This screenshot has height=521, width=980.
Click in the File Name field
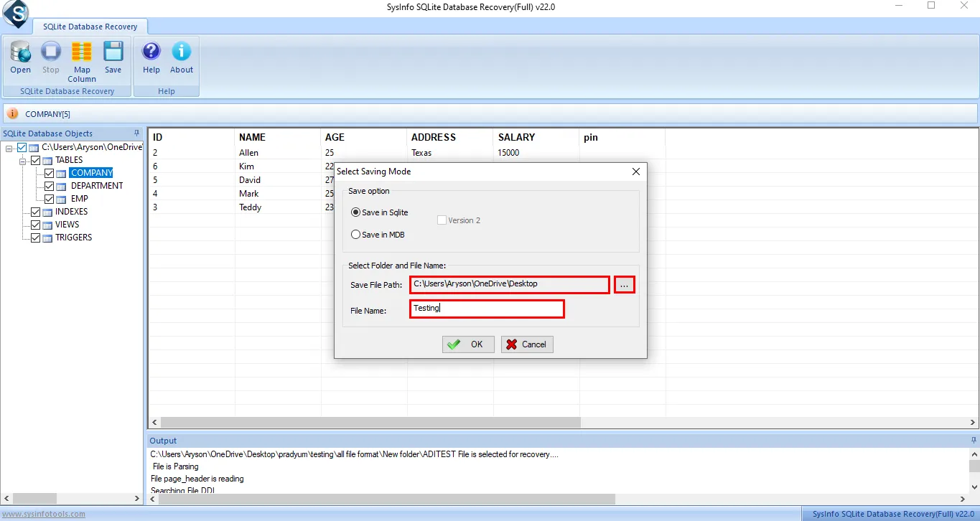[x=487, y=309]
